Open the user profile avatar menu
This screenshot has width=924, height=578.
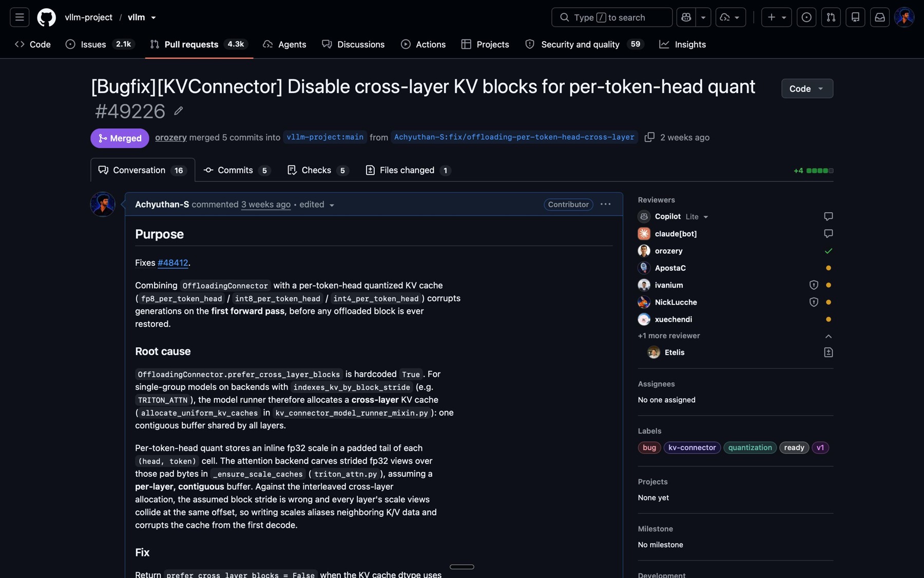tap(904, 17)
